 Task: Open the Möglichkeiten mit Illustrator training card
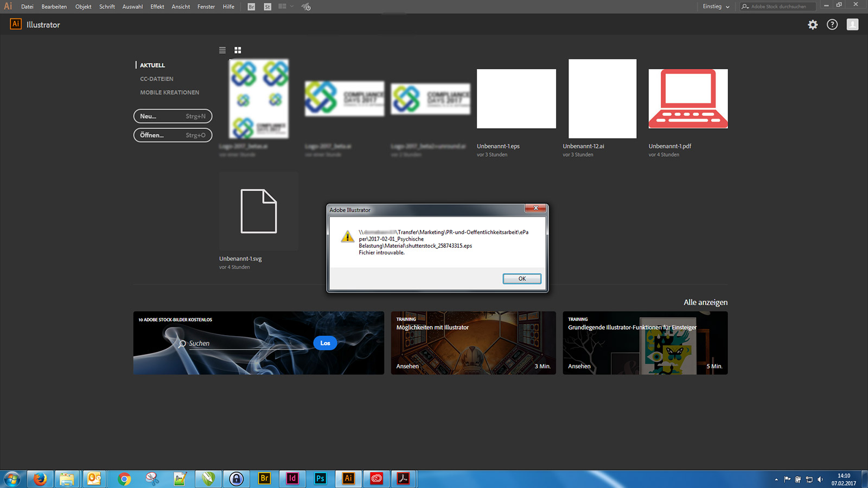pyautogui.click(x=473, y=343)
